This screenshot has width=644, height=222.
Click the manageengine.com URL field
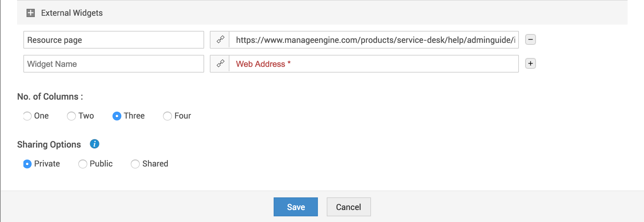click(x=374, y=40)
